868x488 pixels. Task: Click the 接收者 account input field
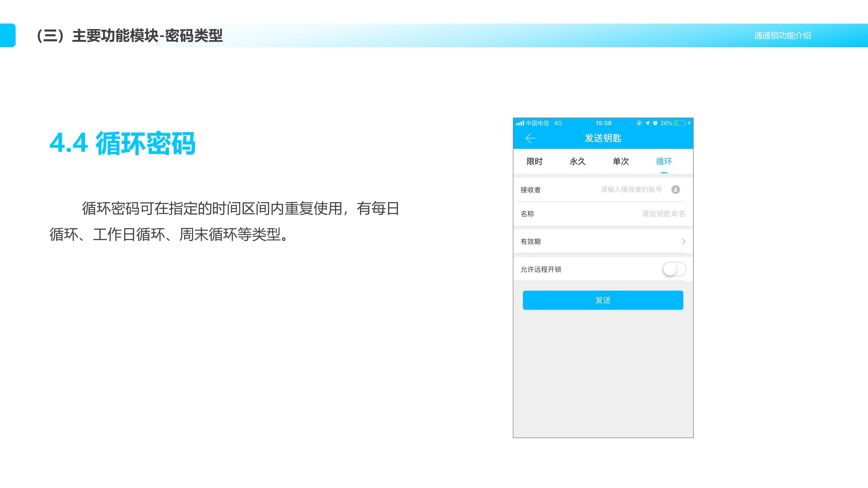pos(631,190)
